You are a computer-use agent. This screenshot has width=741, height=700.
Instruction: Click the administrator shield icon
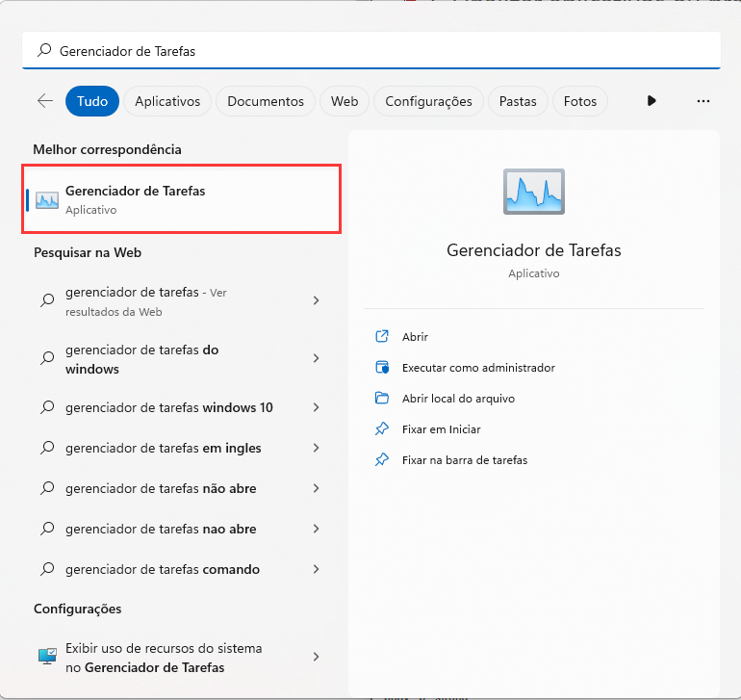tap(382, 367)
